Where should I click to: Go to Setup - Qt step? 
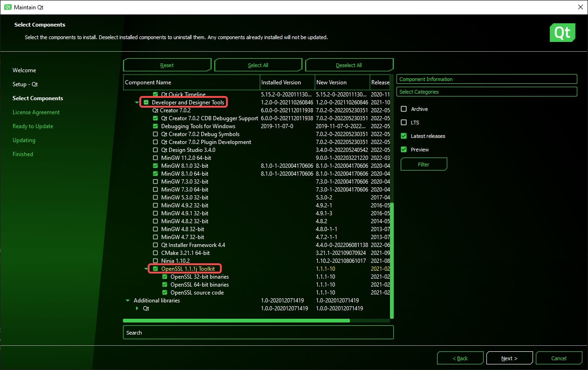click(x=25, y=84)
